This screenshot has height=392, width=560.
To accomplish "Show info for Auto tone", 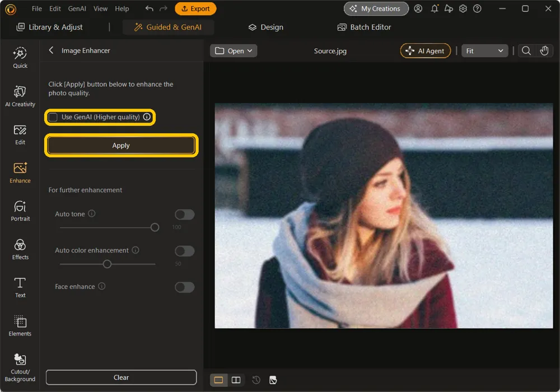I will [92, 213].
